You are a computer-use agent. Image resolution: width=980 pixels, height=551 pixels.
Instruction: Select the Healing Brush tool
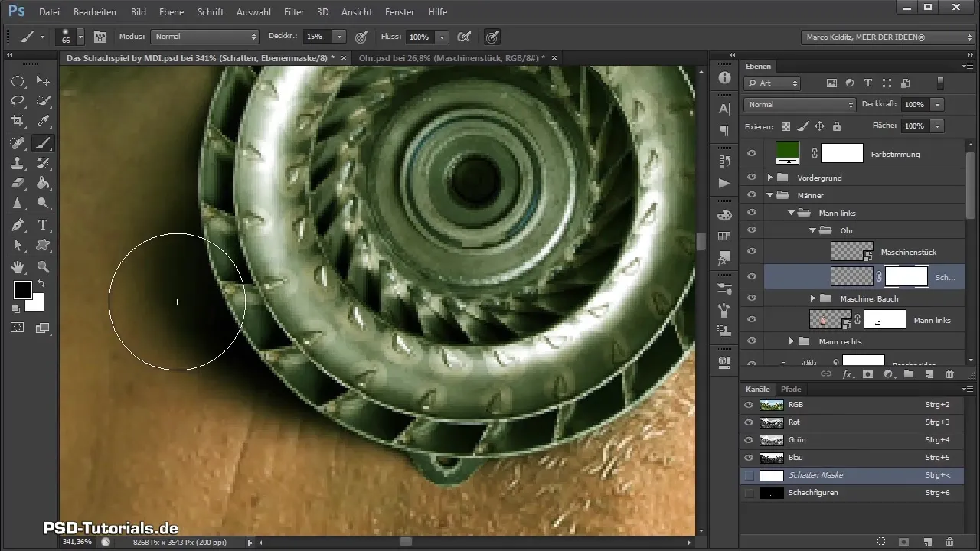click(x=18, y=143)
